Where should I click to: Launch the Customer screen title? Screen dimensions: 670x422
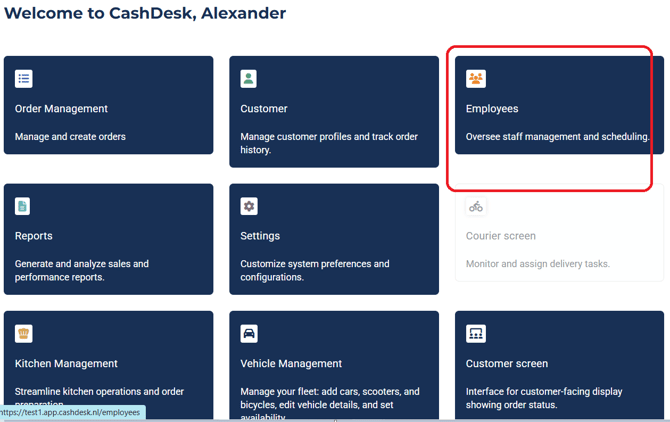click(507, 364)
